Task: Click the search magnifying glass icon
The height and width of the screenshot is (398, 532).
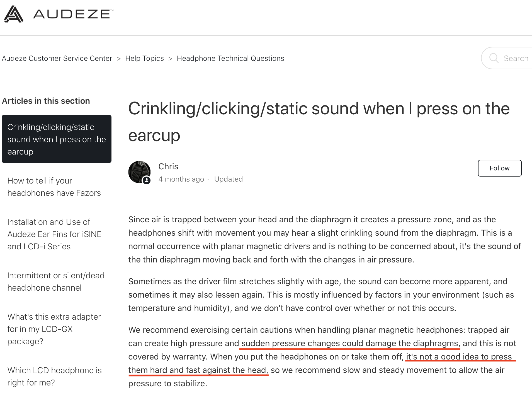Action: [x=494, y=58]
